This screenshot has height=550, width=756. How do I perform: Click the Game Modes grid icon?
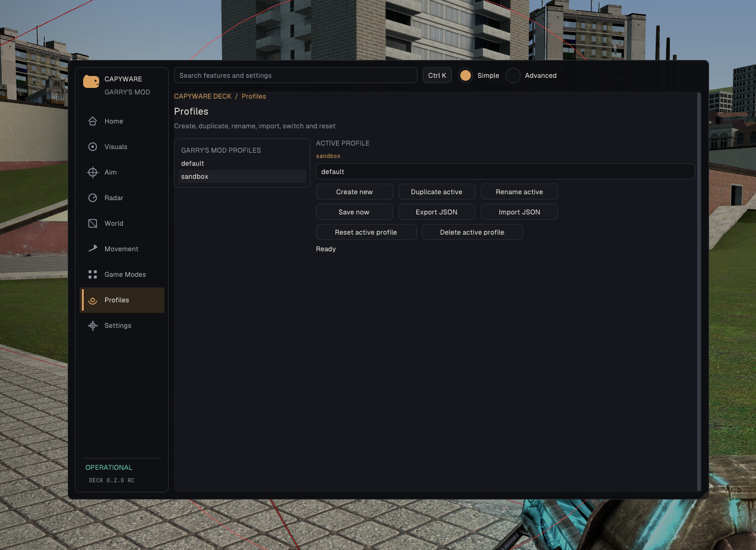pyautogui.click(x=93, y=274)
